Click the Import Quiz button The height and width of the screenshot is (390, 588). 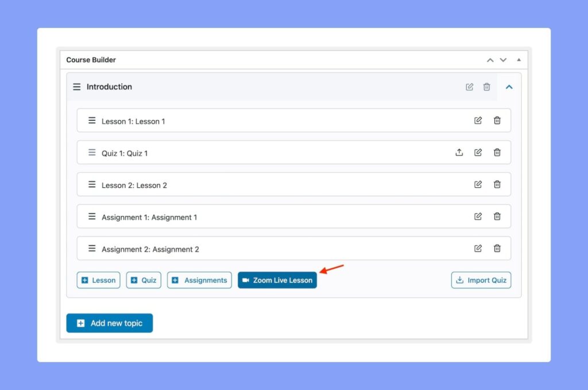(481, 280)
